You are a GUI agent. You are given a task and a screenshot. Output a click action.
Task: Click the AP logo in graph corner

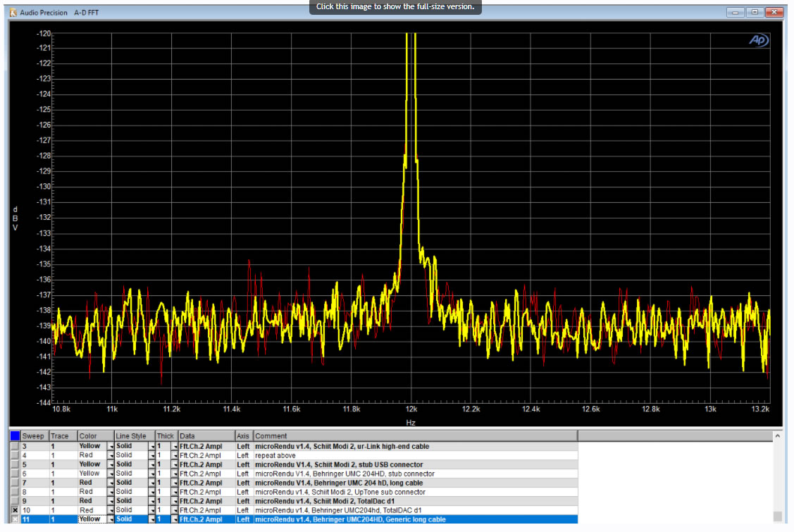point(759,42)
